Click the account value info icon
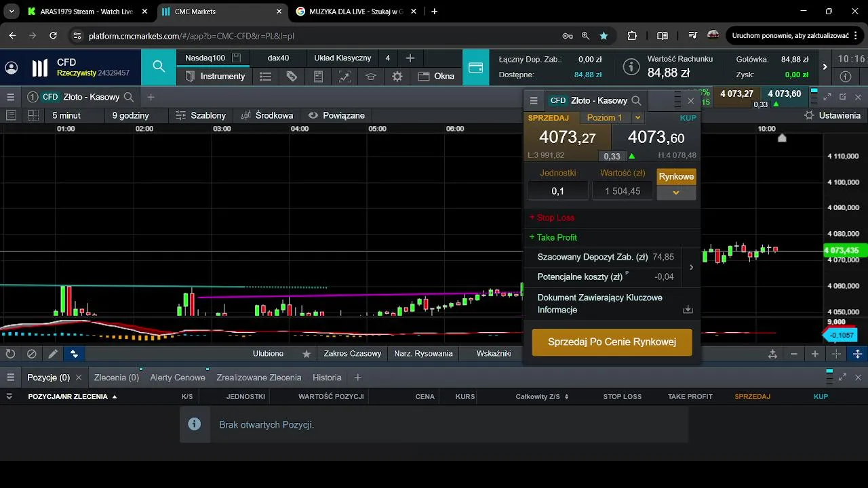The image size is (868, 488). tap(631, 66)
